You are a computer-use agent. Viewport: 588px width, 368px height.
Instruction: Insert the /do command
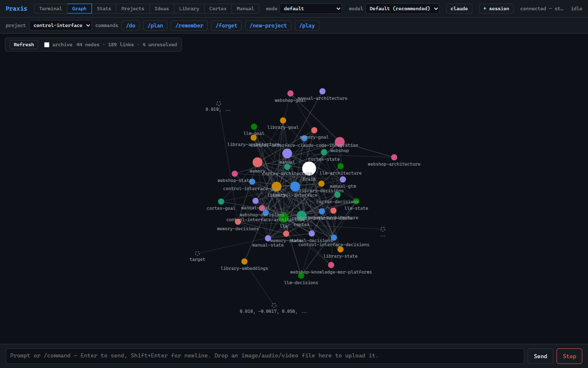tap(131, 25)
